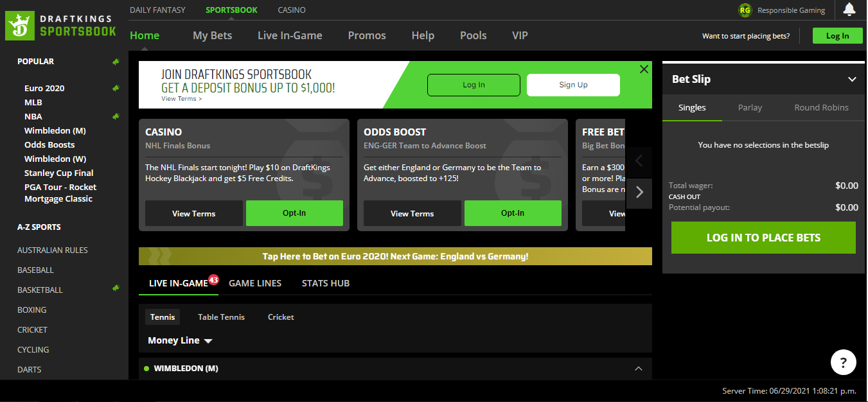Open DARTS in A-Z Sports
The image size is (868, 402).
[30, 369]
